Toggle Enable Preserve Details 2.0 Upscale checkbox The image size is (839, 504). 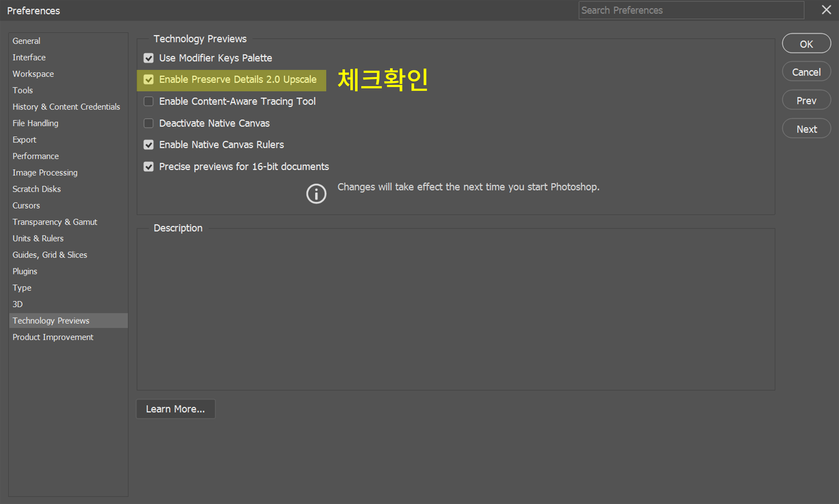pyautogui.click(x=149, y=79)
